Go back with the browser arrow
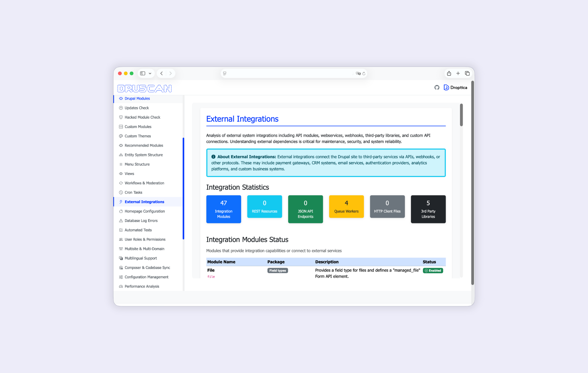 [161, 73]
